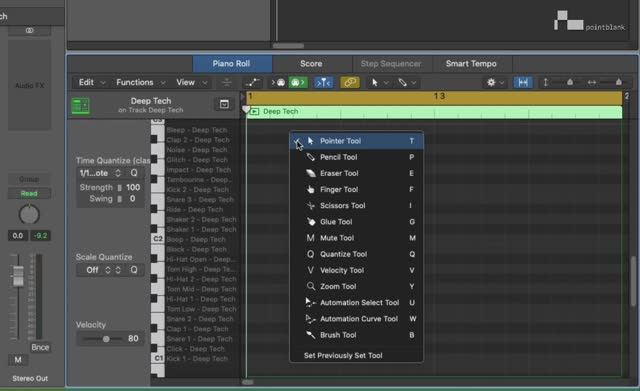Open the View dropdown menu
The height and width of the screenshot is (391, 640).
click(x=191, y=82)
